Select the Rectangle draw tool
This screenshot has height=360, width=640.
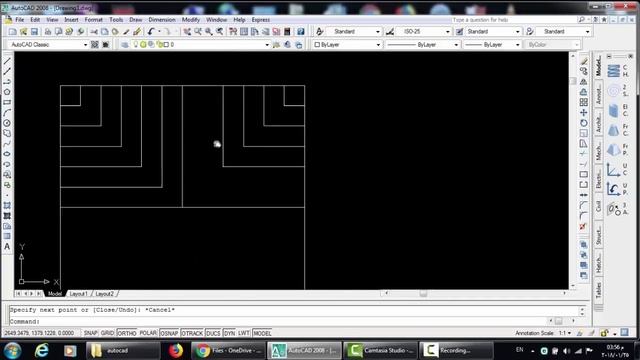click(x=7, y=102)
